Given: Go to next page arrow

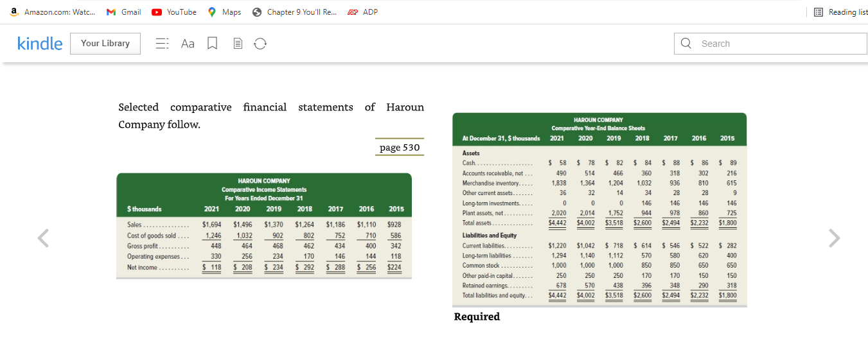Looking at the screenshot, I should 833,238.
